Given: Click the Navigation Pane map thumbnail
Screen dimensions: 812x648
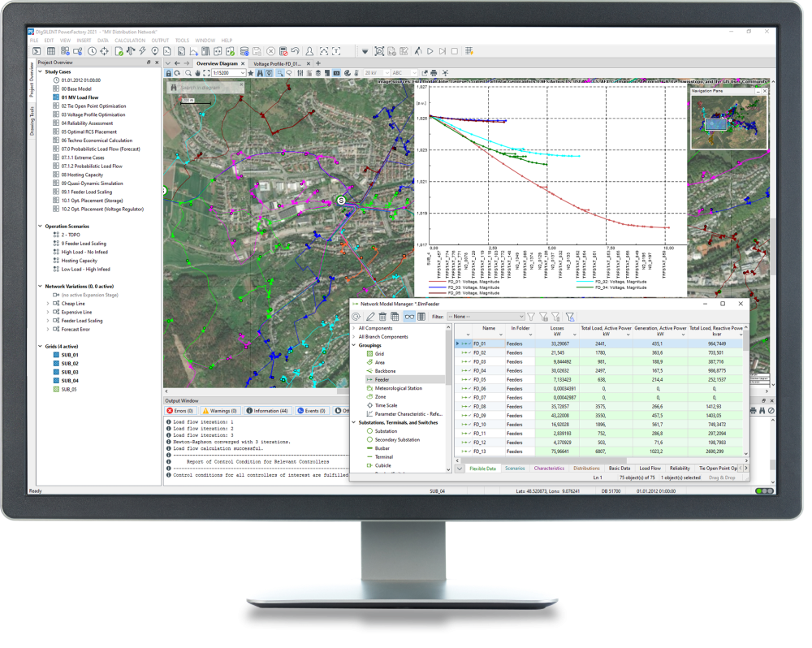Looking at the screenshot, I should tap(729, 122).
